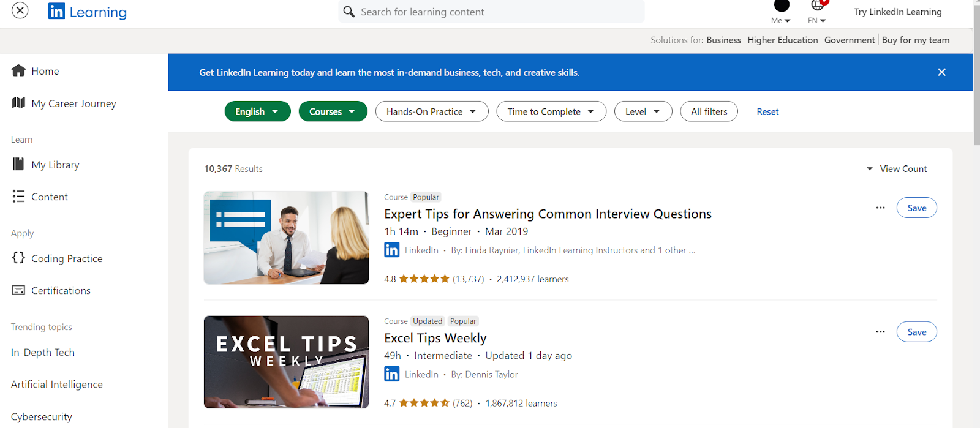Viewport: 980px width, 428px height.
Task: Open the Expert Tips course thumbnail
Action: [x=286, y=238]
